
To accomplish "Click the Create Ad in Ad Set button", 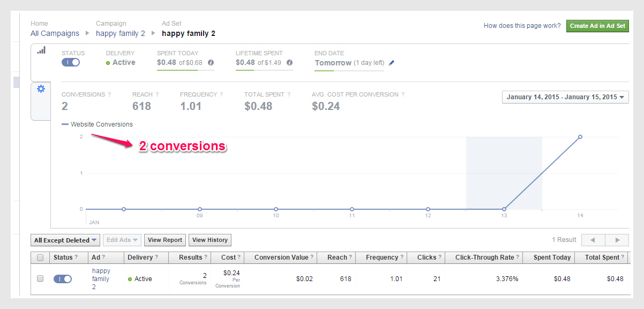I will tap(597, 26).
